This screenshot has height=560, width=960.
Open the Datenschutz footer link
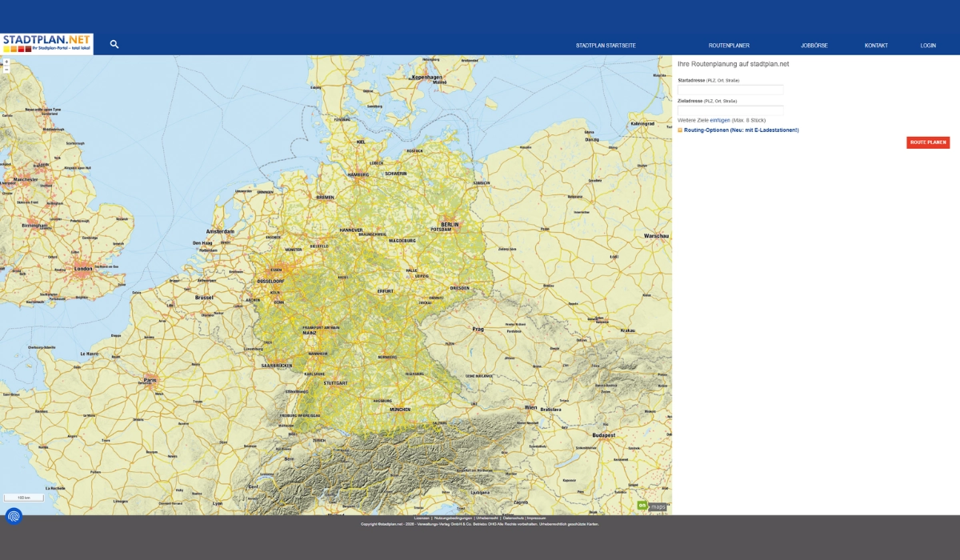512,518
